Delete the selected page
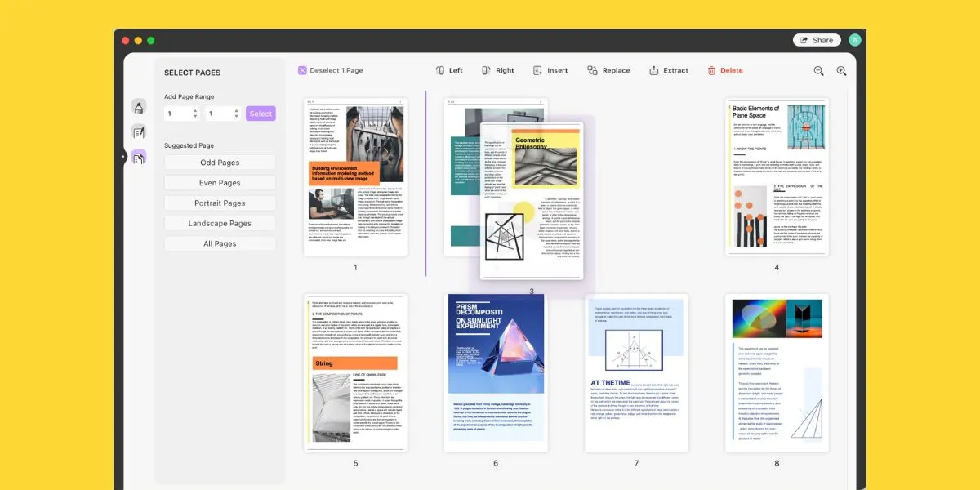The height and width of the screenshot is (490, 980). pos(724,71)
